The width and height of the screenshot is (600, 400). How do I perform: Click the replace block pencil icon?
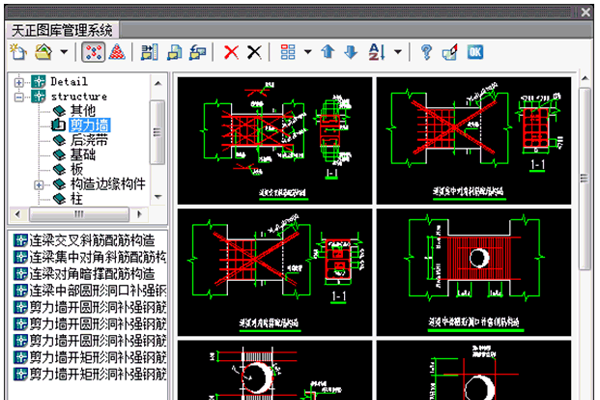point(450,52)
